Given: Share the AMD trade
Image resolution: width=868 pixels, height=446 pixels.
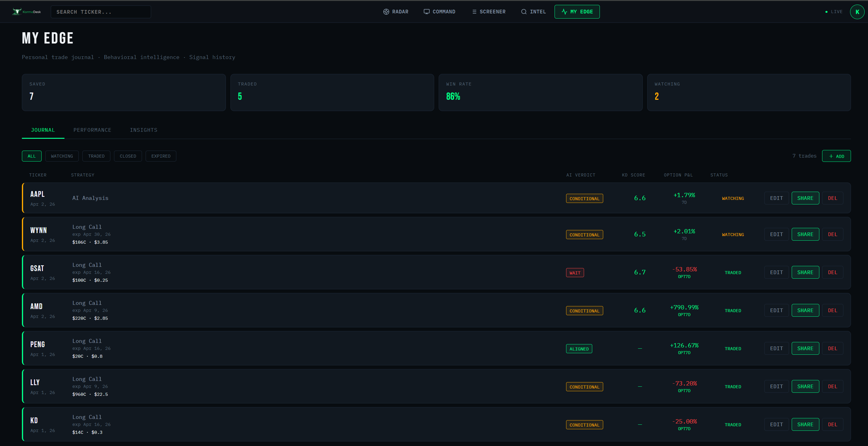Looking at the screenshot, I should (x=805, y=311).
